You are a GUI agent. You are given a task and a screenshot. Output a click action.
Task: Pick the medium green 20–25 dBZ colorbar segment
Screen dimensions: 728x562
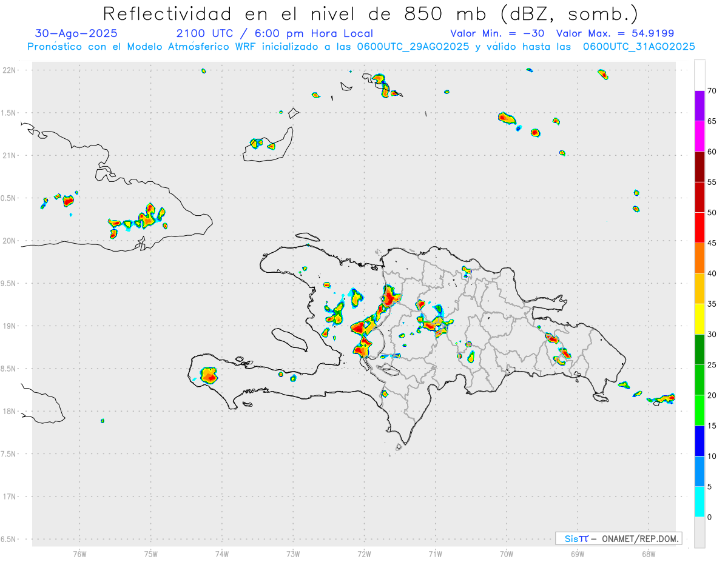[699, 380]
